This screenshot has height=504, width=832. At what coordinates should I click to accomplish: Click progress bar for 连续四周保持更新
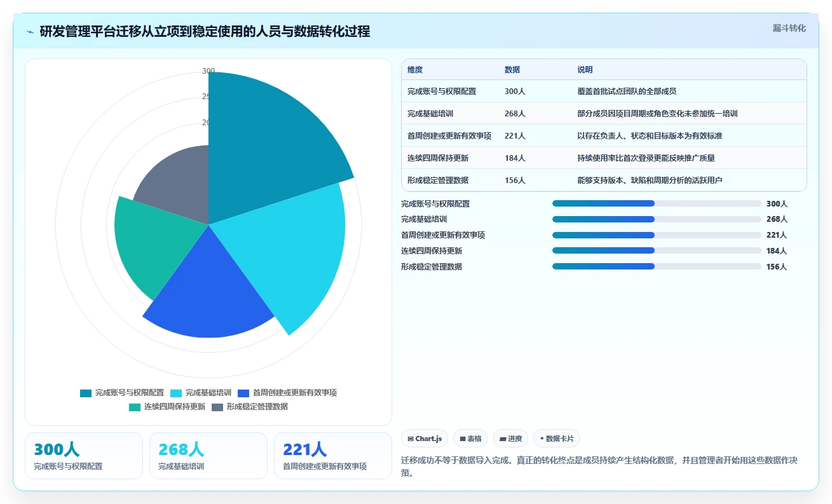(x=657, y=250)
